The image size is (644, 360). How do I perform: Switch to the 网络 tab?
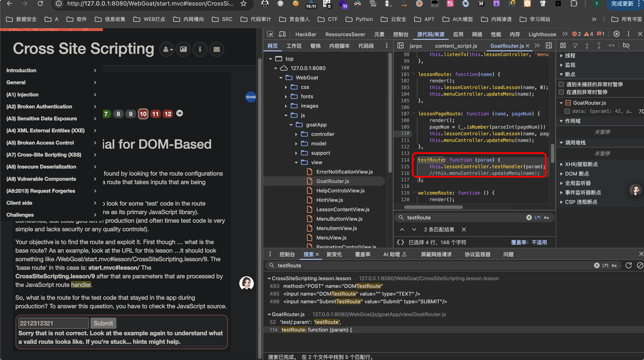click(477, 34)
